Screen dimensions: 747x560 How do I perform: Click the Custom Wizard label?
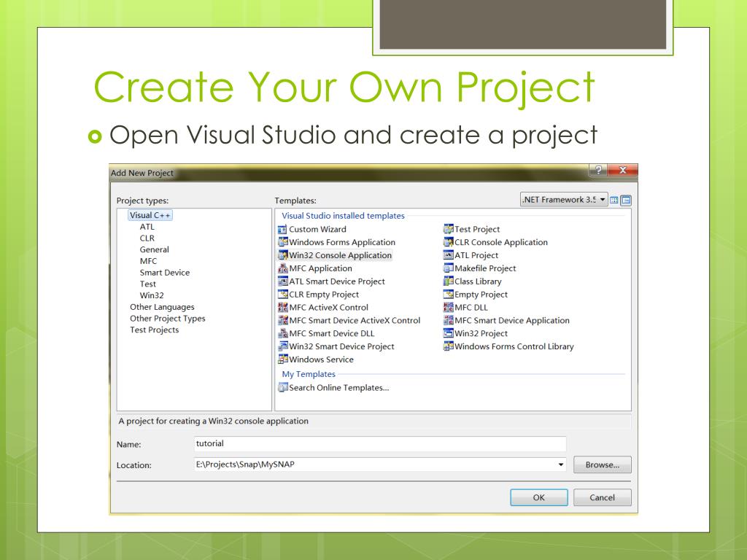coord(318,229)
